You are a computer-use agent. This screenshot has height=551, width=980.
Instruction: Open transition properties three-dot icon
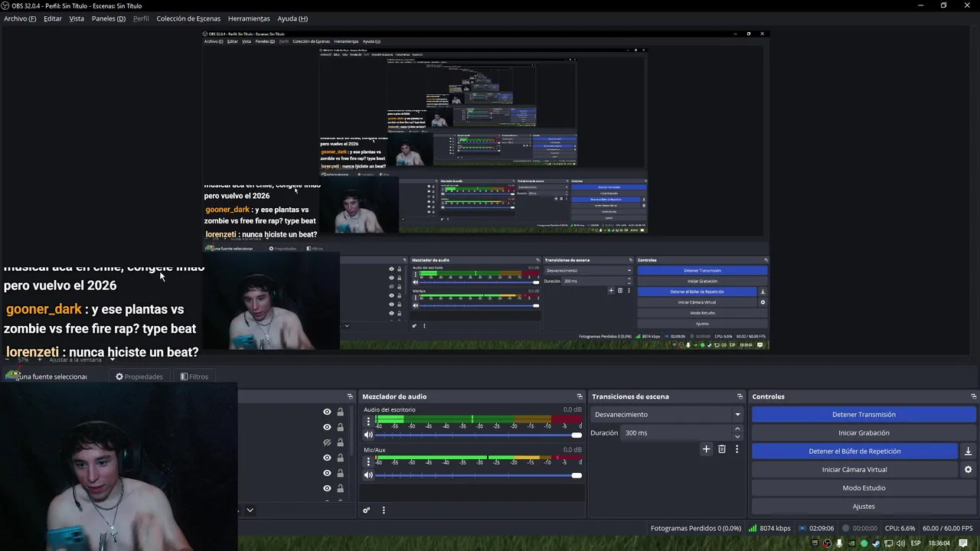point(737,449)
